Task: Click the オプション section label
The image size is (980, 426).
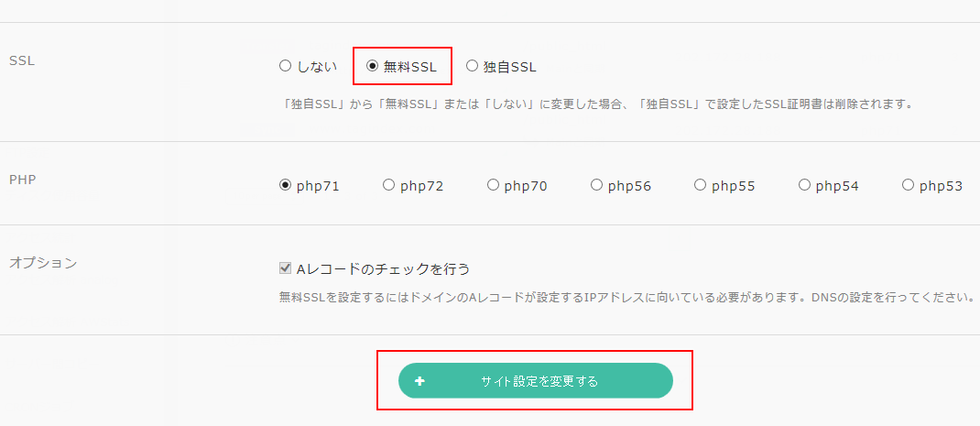Action: 43,263
